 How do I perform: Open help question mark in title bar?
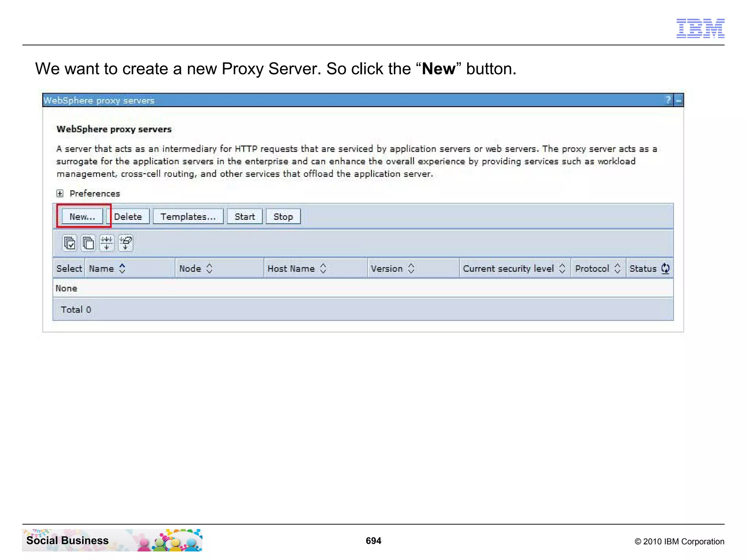668,100
